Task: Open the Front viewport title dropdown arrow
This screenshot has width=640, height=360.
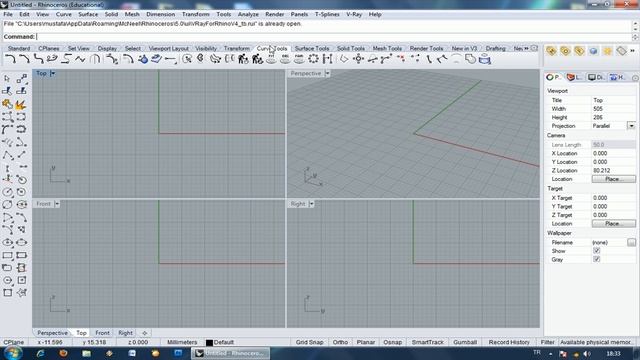Action: (x=57, y=204)
